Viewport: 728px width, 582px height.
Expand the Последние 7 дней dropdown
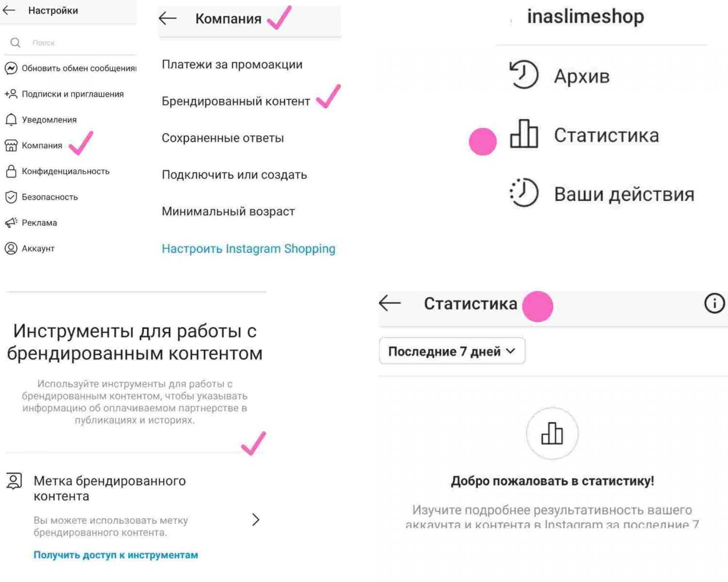[452, 351]
